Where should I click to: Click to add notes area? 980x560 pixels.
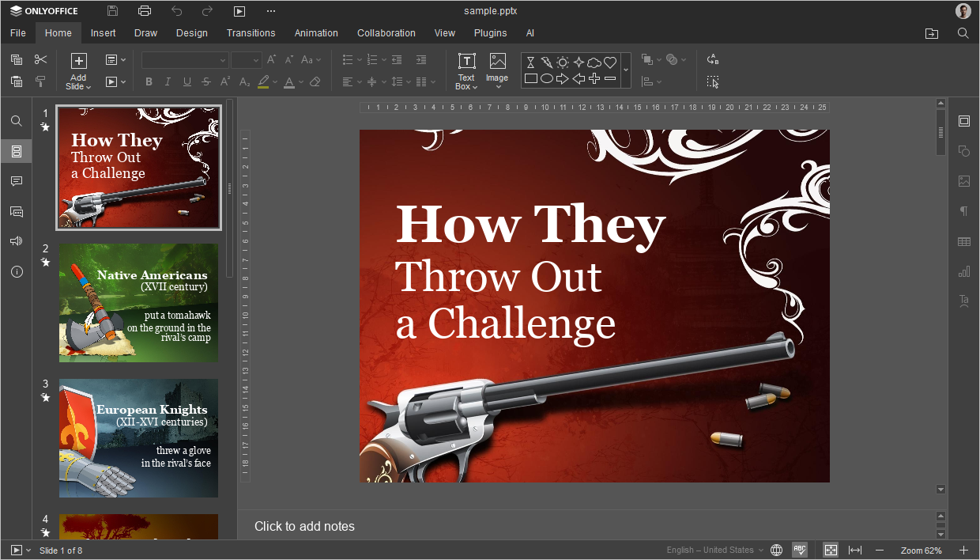pyautogui.click(x=304, y=526)
